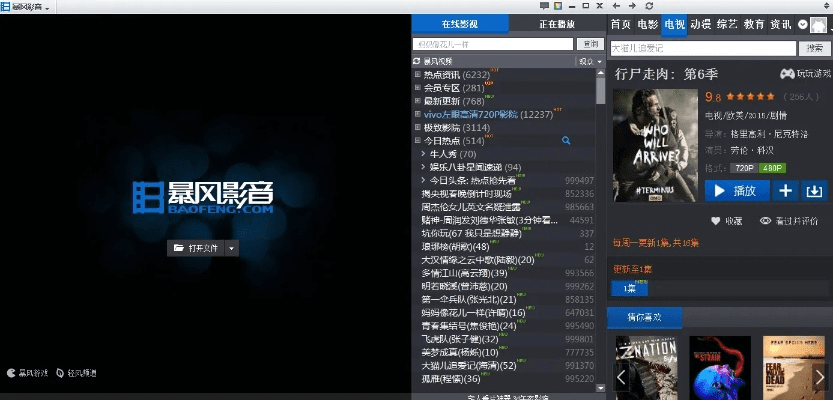Click the magnifier icon on 今日热点 row
The width and height of the screenshot is (833, 400).
566,141
